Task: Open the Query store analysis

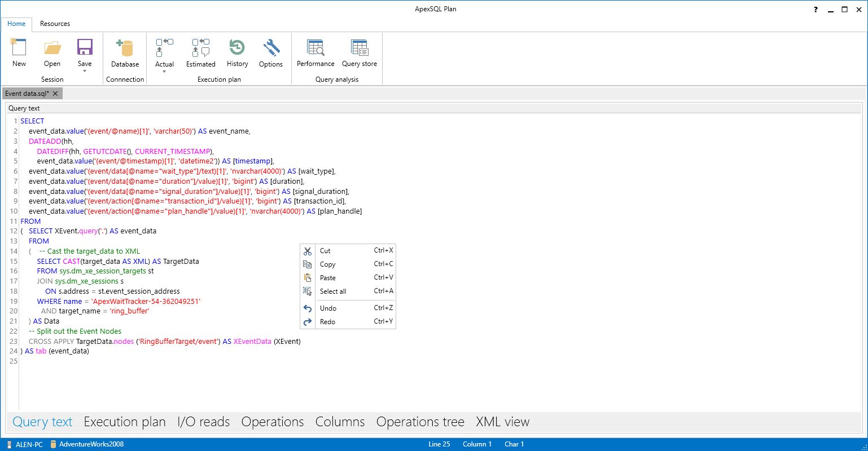Action: coord(359,51)
